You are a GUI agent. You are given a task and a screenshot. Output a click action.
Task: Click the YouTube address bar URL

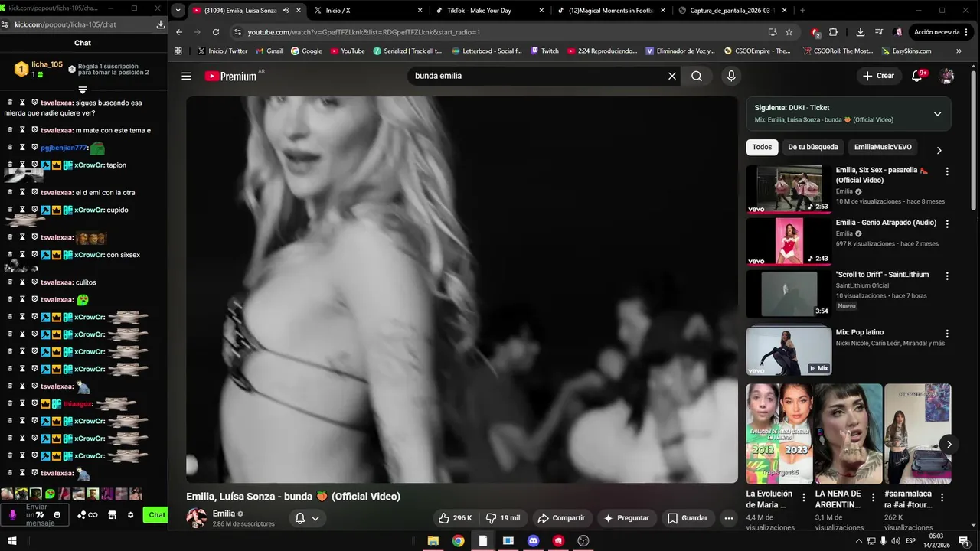coord(364,32)
